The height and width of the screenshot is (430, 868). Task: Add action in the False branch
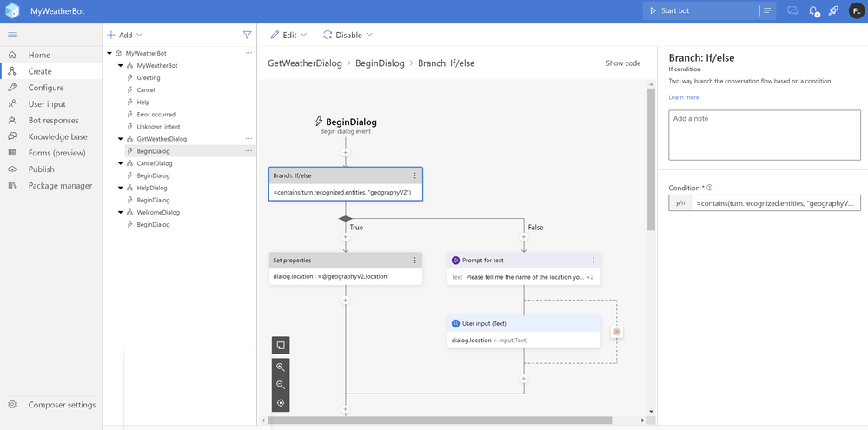(524, 237)
